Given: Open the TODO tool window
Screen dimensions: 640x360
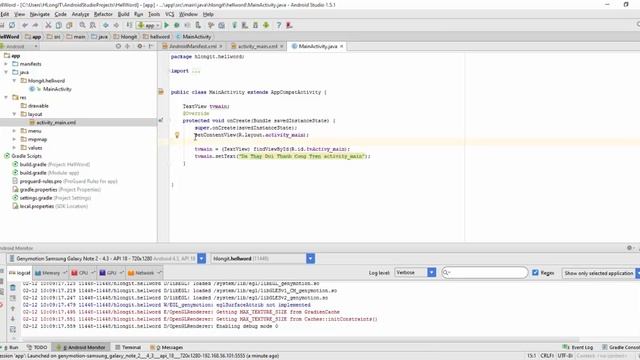Looking at the screenshot, I should pyautogui.click(x=37, y=347).
